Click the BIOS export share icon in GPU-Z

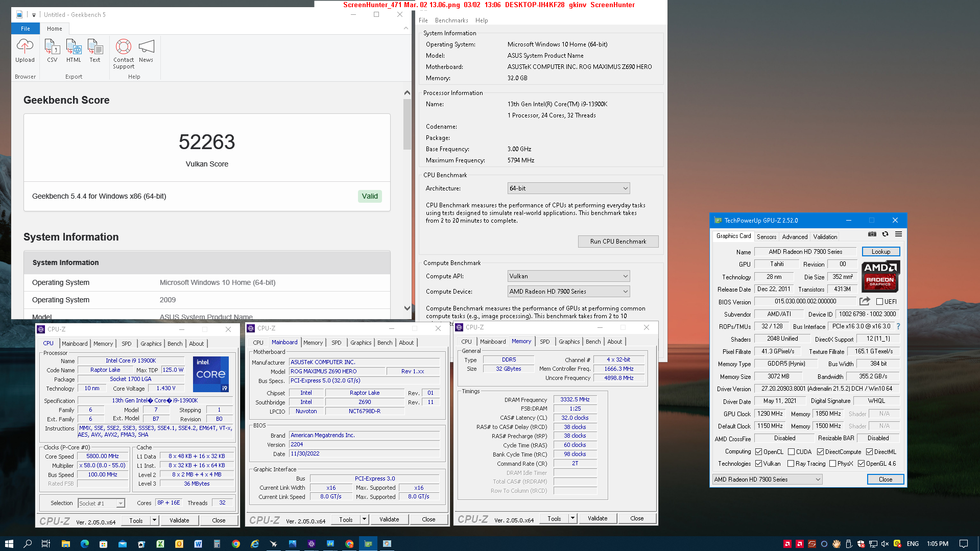pyautogui.click(x=865, y=301)
